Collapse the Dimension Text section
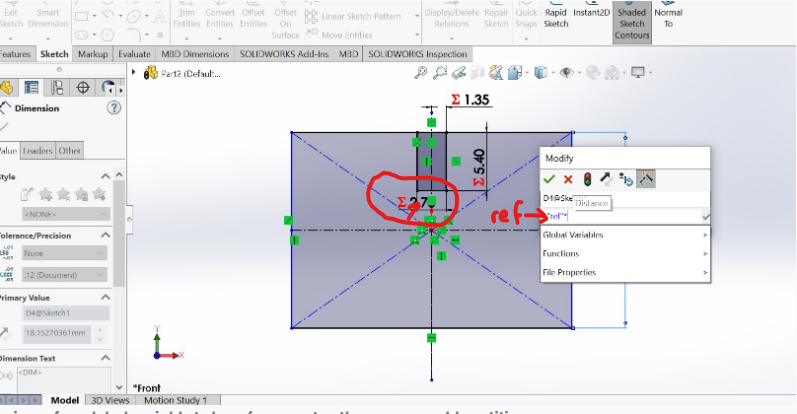 click(x=105, y=358)
